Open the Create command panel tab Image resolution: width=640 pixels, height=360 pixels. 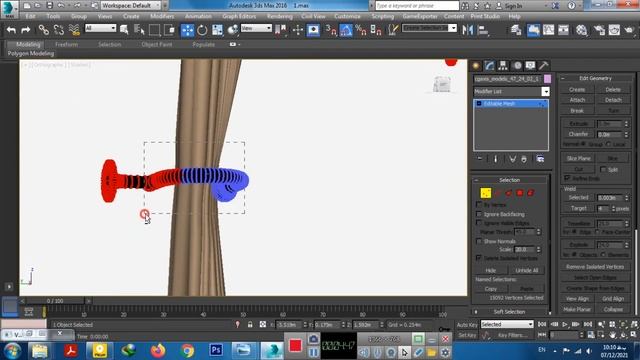coord(476,65)
